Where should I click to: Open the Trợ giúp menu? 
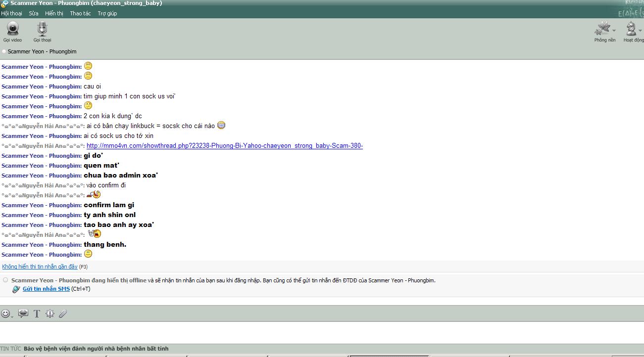tap(107, 13)
